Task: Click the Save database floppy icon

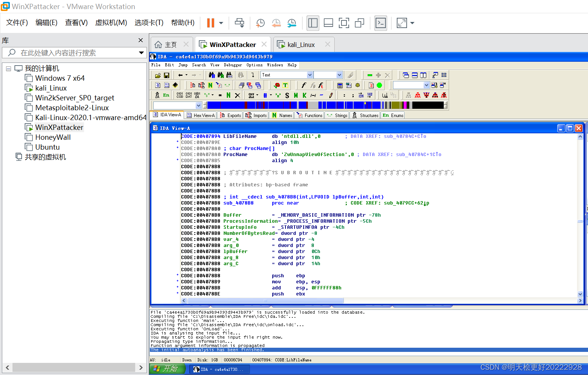Action: pos(167,75)
